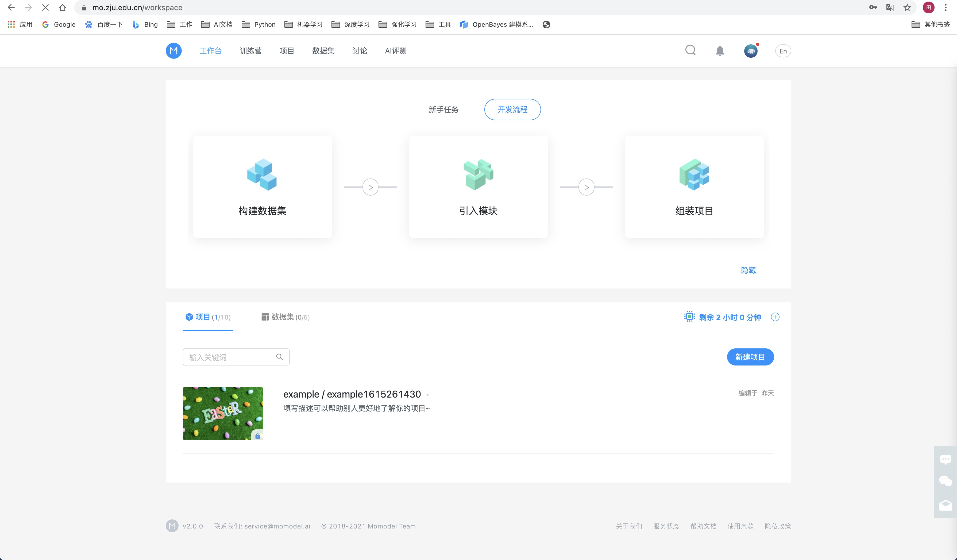Screen dimensions: 957x560
Task: Open Chrome profile avatar
Action: [928, 7]
